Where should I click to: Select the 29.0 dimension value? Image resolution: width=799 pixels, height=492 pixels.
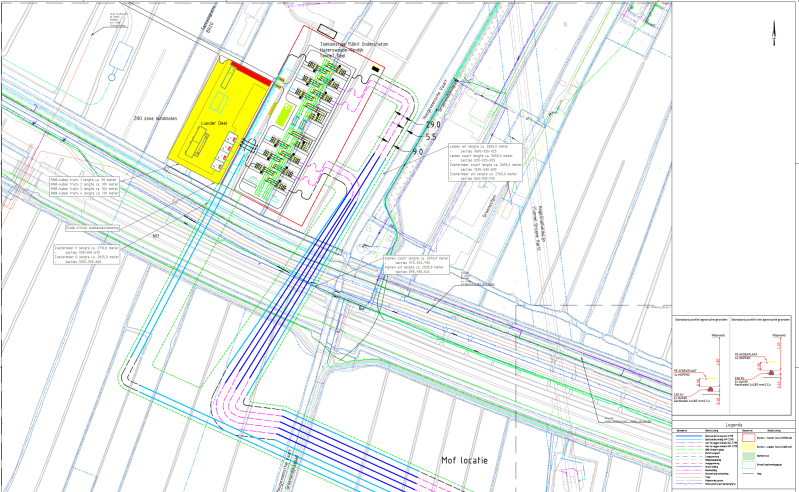point(433,124)
